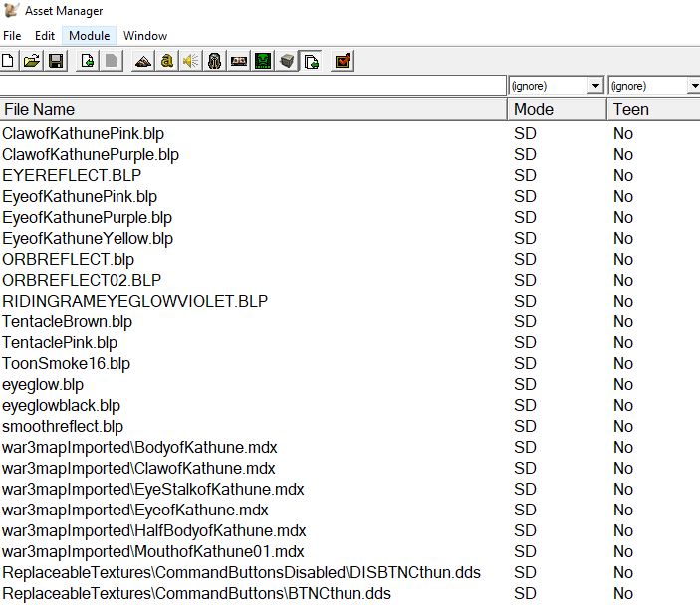The height and width of the screenshot is (613, 700).
Task: Select ORBREFLECT.blp file
Action: coord(69,259)
